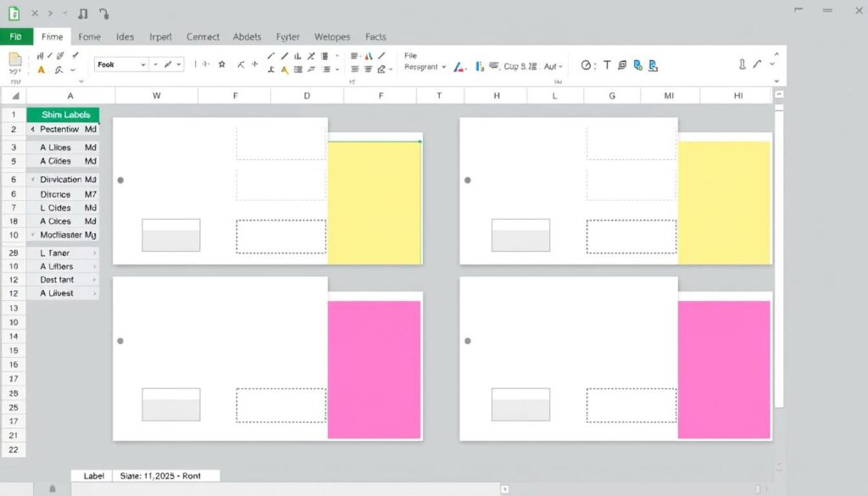
Task: Click the paste clipboard icon in ribbon
Action: click(x=14, y=59)
